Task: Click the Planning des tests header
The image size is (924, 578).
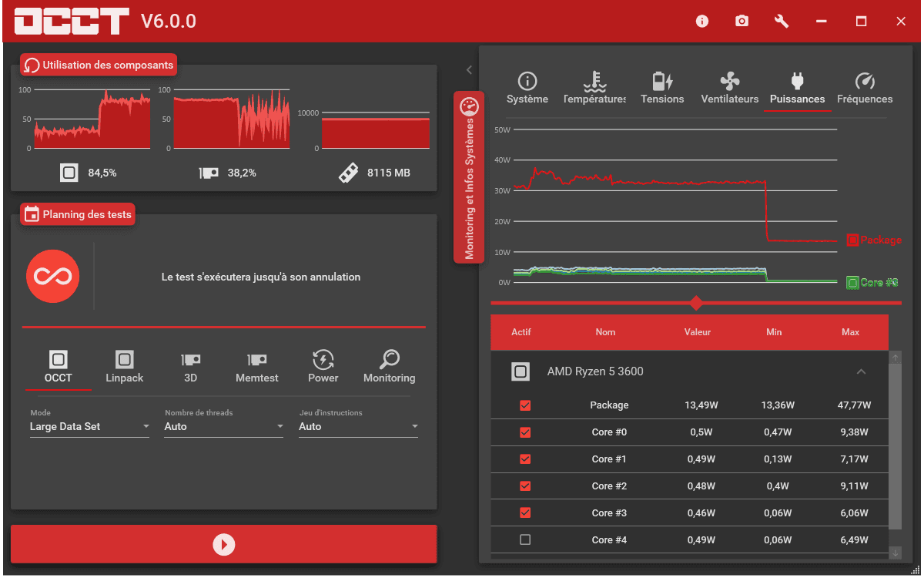Action: 78,214
